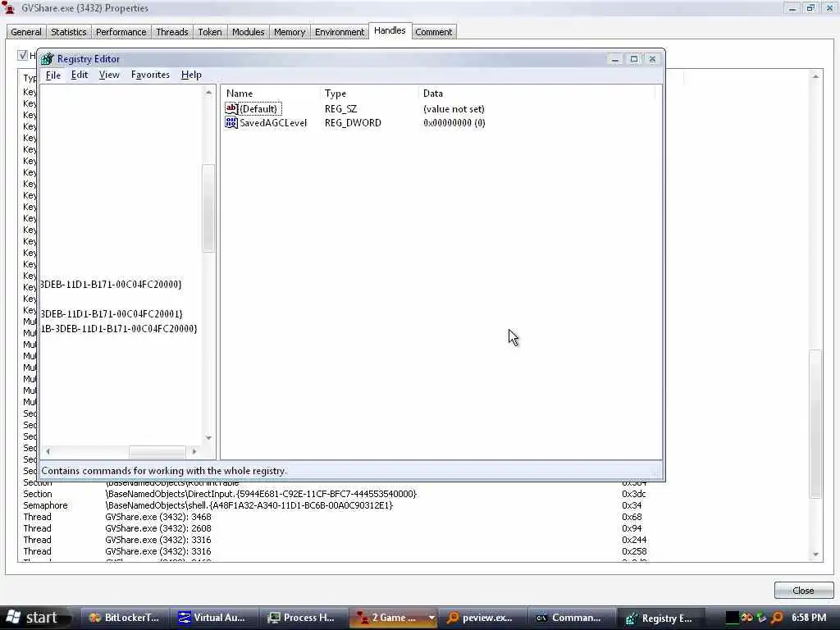Select the SavedAGCLevel value name
Screen dimensions: 840x630
tap(273, 123)
